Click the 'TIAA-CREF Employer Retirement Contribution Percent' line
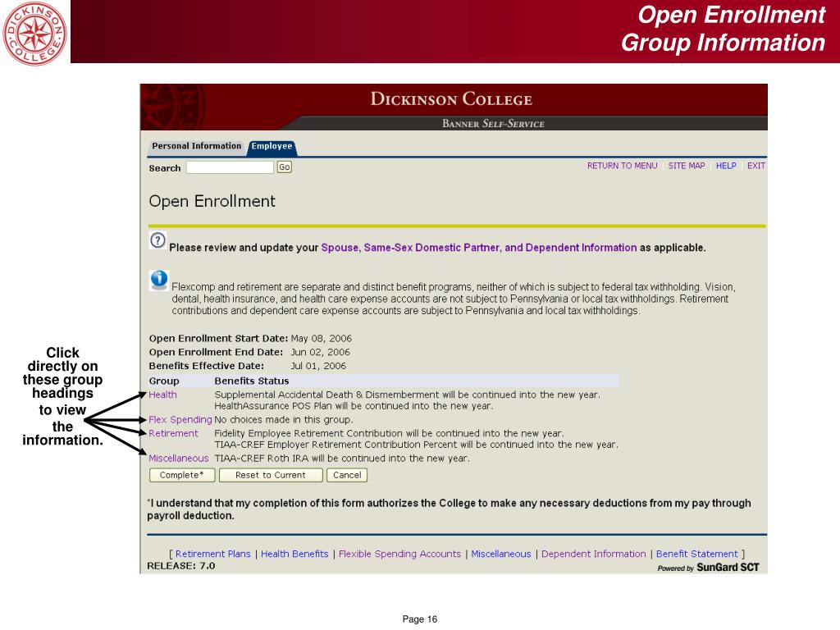The width and height of the screenshot is (840, 630). click(x=416, y=445)
